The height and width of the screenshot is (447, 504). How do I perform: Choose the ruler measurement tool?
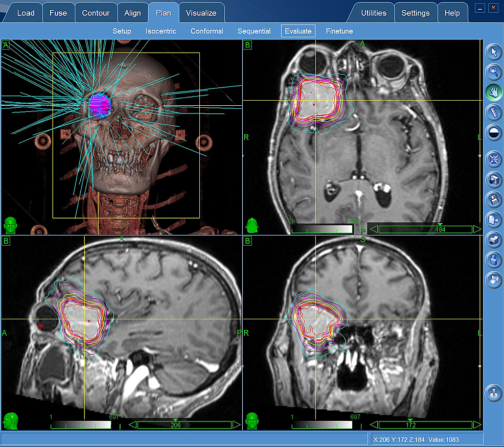point(493,112)
